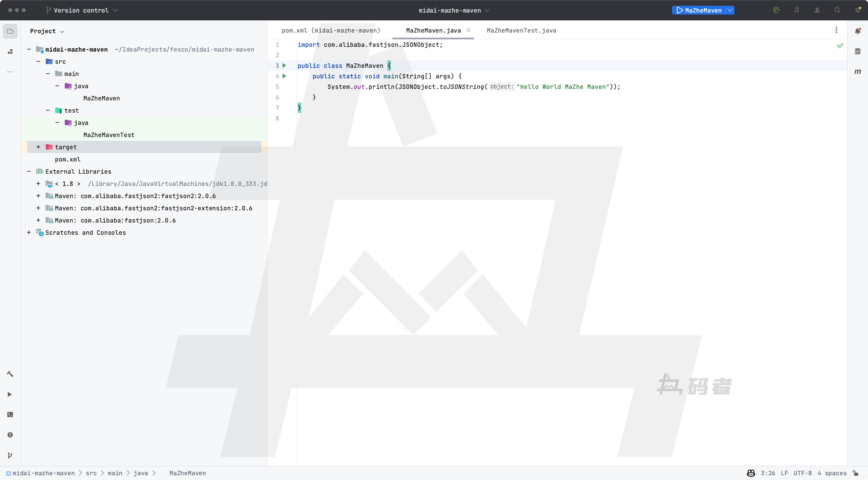The height and width of the screenshot is (480, 868).
Task: Switch to pom.xml editor tab
Action: pos(331,31)
